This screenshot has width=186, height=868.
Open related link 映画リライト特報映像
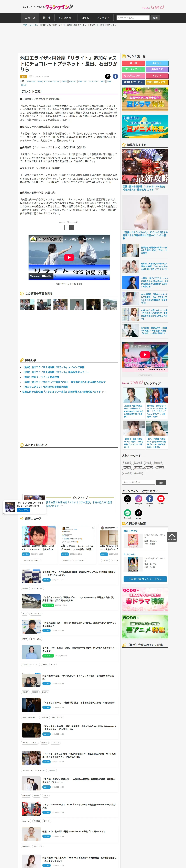pos(41,377)
